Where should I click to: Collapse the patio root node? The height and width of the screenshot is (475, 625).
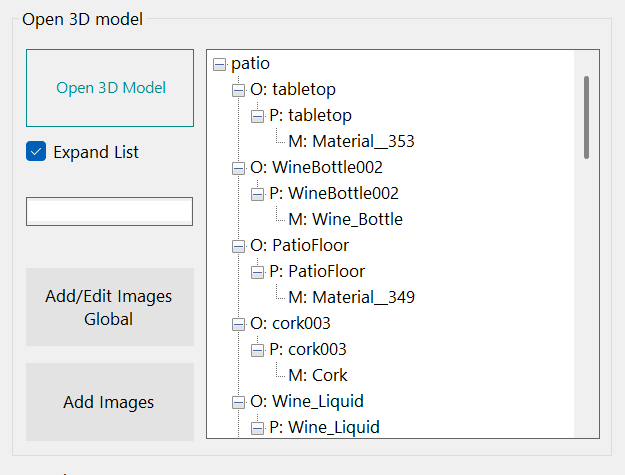219,64
